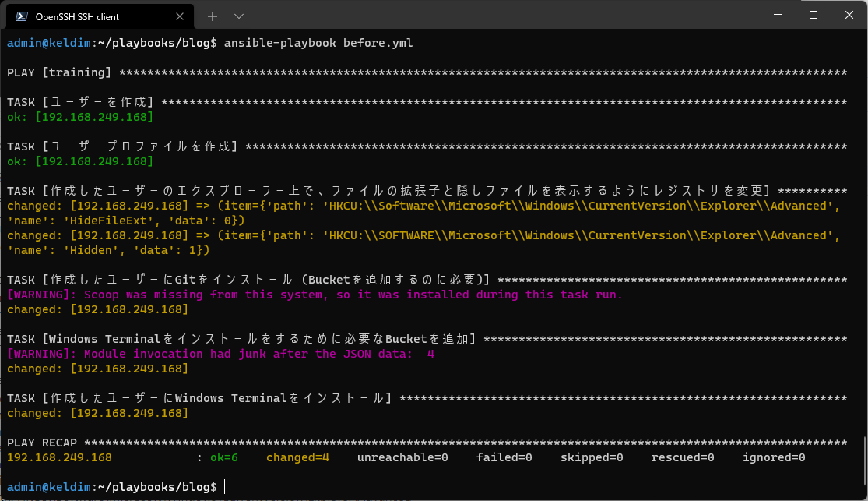Click 'ignored=0' in the recap

pos(774,458)
